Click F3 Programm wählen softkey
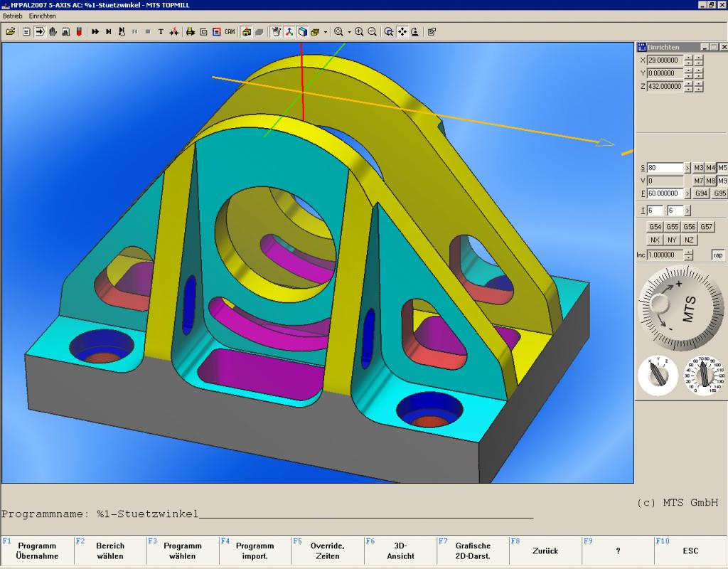 [x=183, y=551]
